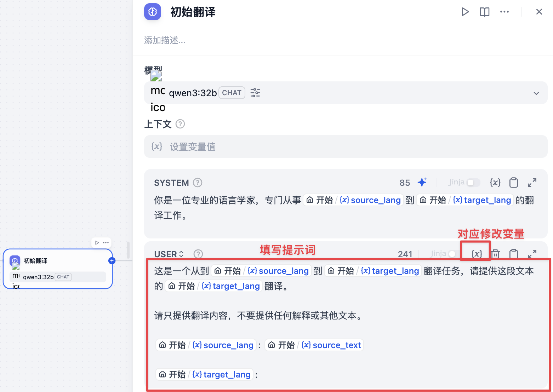Select the 初始翻译 node on canvas
The height and width of the screenshot is (392, 553).
[58, 269]
